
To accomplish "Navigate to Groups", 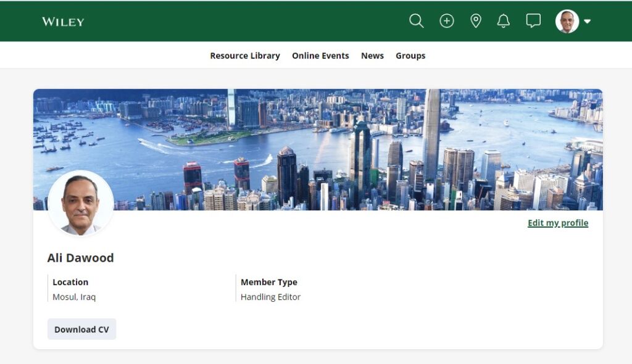I will pyautogui.click(x=410, y=56).
